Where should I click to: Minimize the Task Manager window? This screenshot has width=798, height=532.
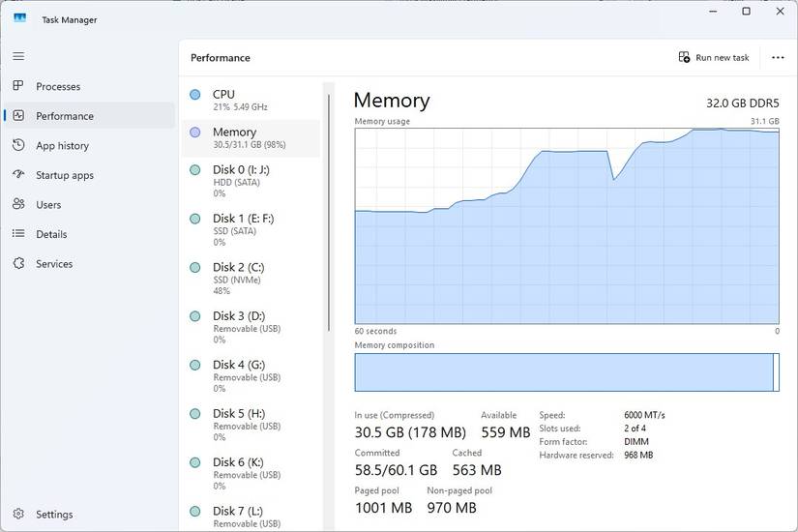[x=713, y=12]
